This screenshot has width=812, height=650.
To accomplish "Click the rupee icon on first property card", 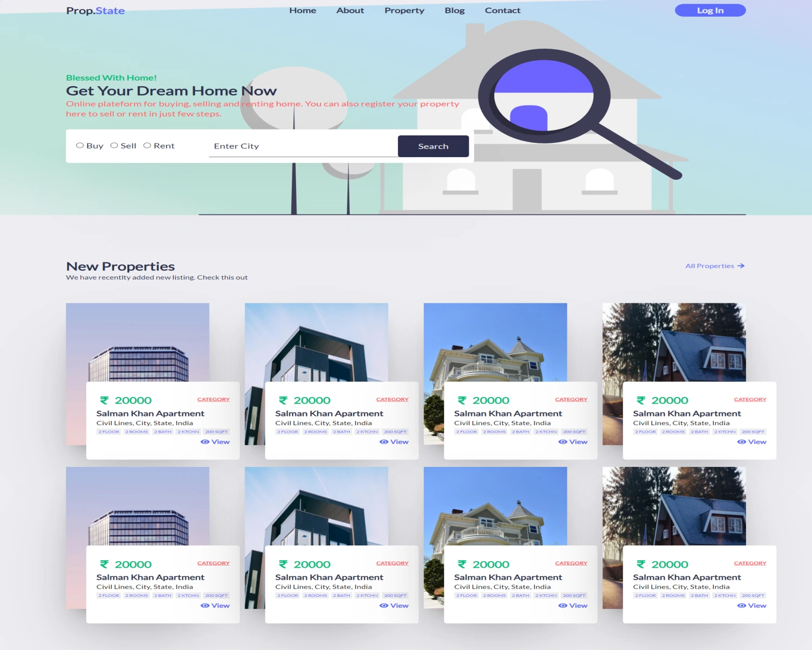I will tap(104, 400).
